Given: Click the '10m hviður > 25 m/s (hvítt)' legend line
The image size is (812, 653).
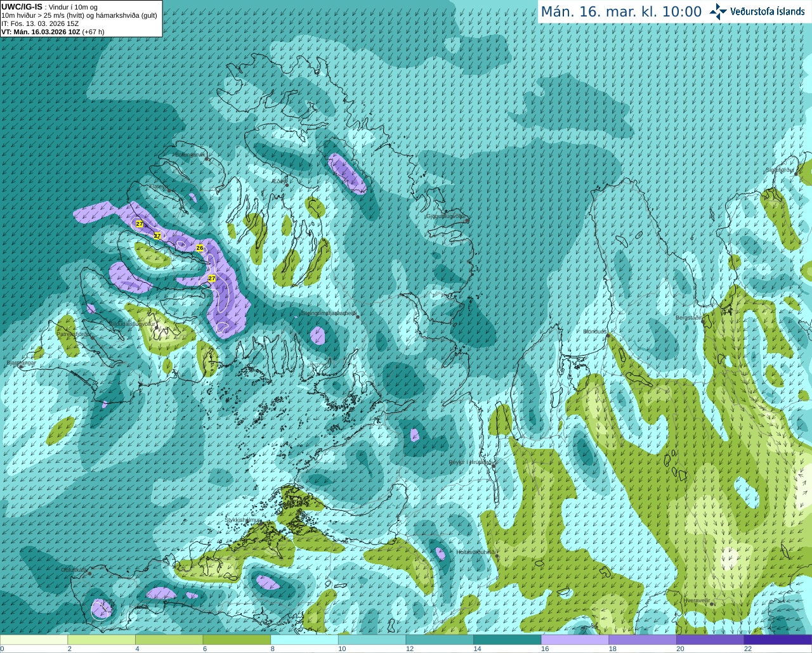Looking at the screenshot, I should (x=79, y=15).
